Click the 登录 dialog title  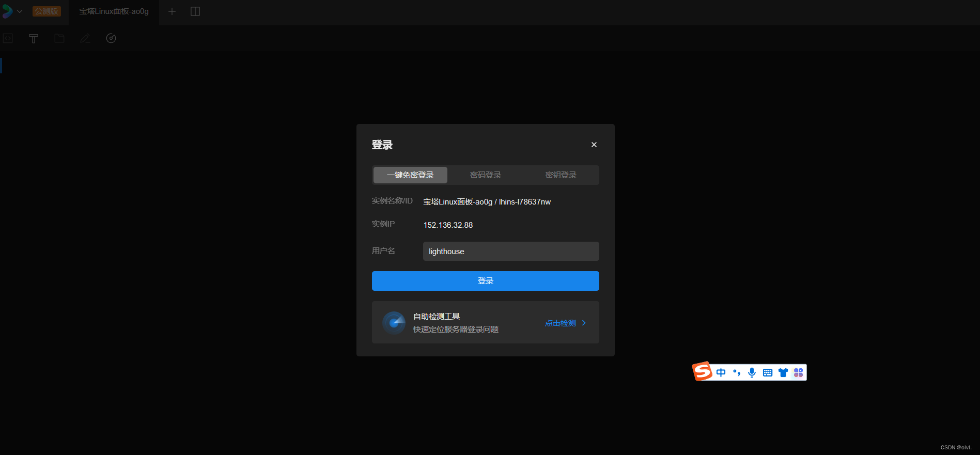(382, 145)
